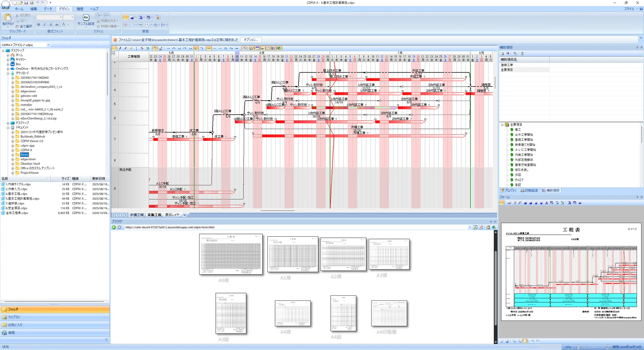
Task: Collapse the ダウンロード folder node
Action: [8, 73]
